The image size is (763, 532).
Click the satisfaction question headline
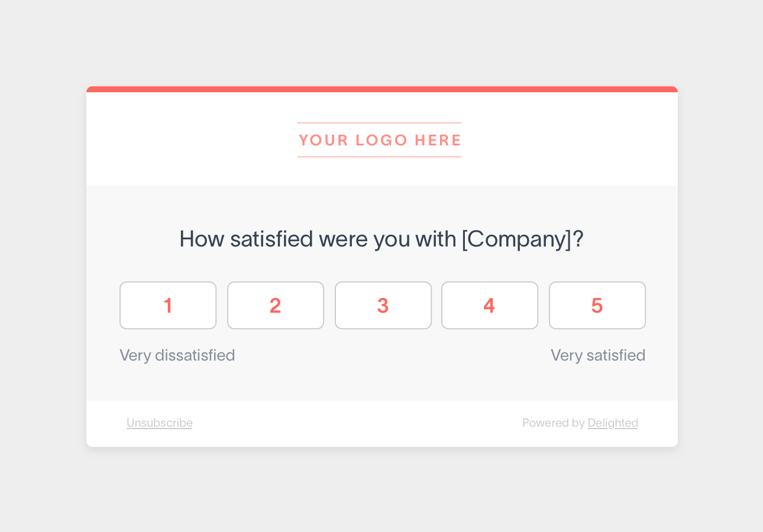(381, 239)
